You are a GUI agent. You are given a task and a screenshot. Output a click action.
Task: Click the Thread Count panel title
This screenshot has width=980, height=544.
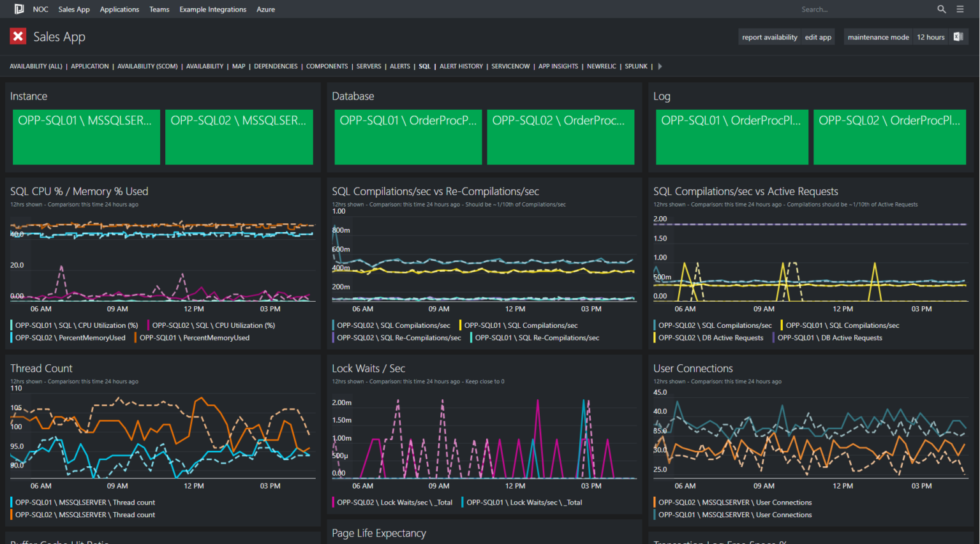[x=41, y=369]
